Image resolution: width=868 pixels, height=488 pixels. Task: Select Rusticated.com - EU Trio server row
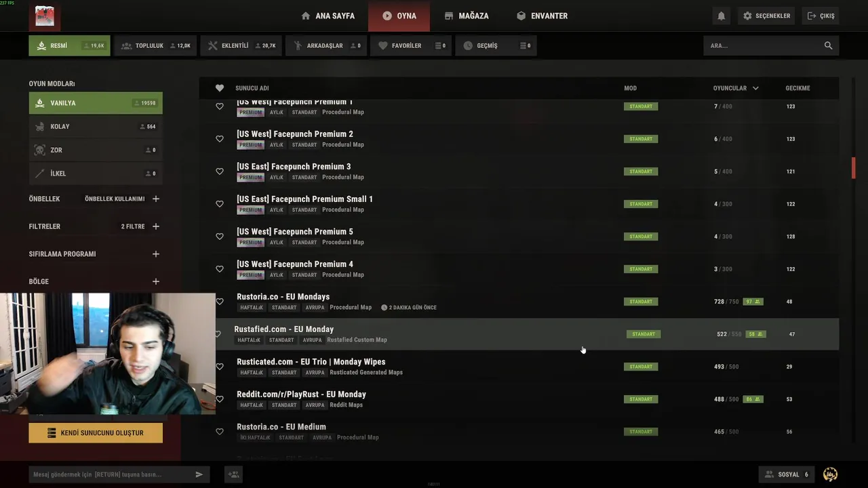(519, 367)
